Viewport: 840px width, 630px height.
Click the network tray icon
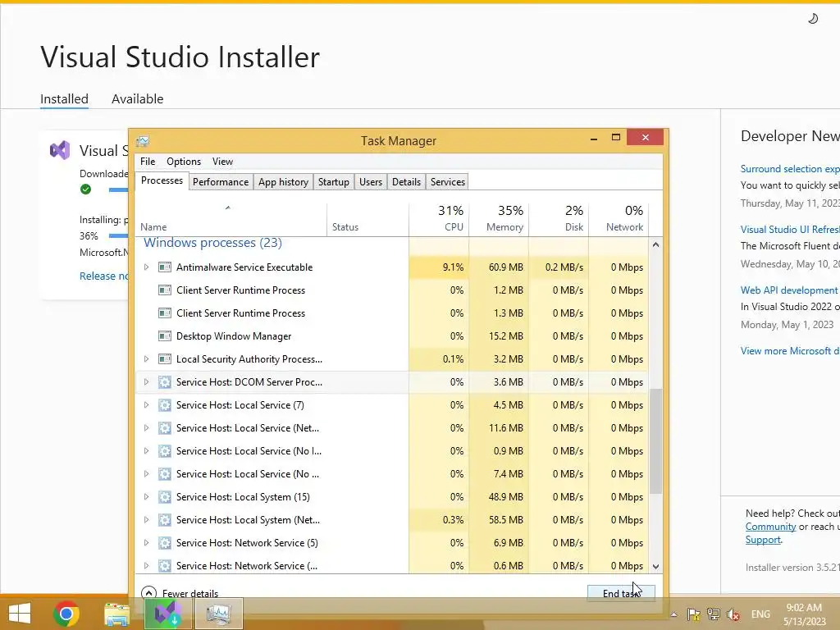(x=714, y=614)
